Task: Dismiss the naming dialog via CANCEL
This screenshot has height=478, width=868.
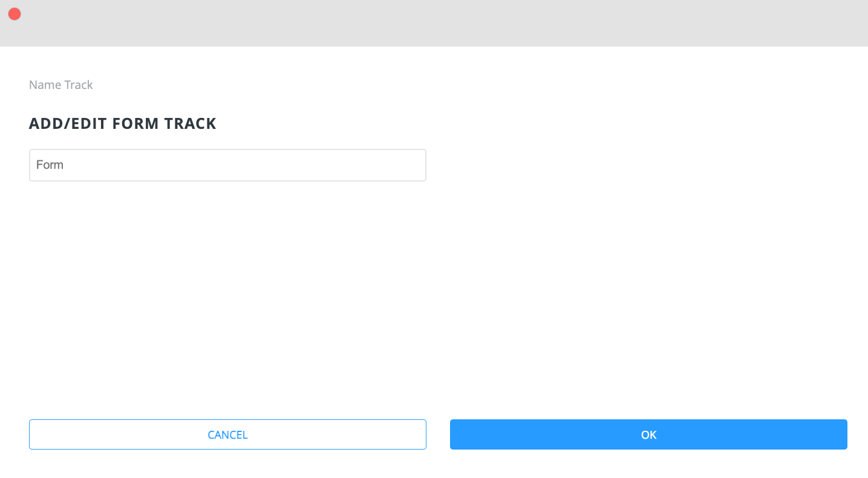Action: click(227, 434)
